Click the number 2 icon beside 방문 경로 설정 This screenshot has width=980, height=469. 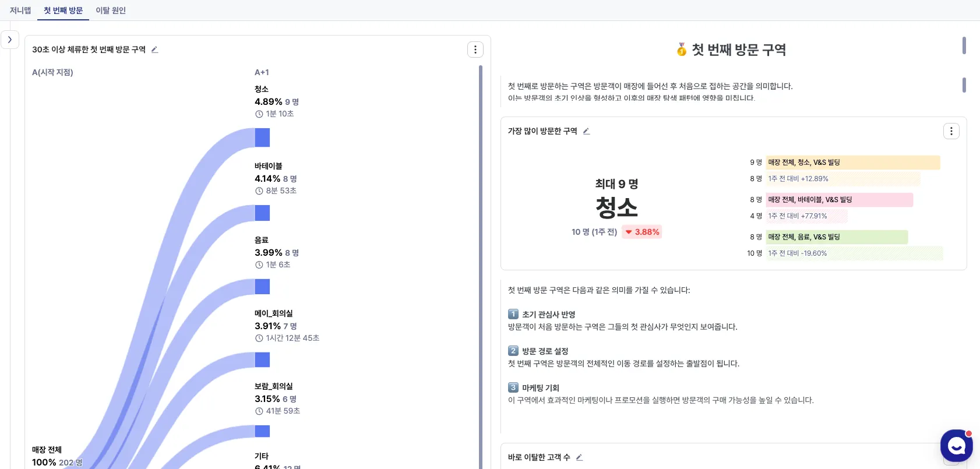coord(513,351)
